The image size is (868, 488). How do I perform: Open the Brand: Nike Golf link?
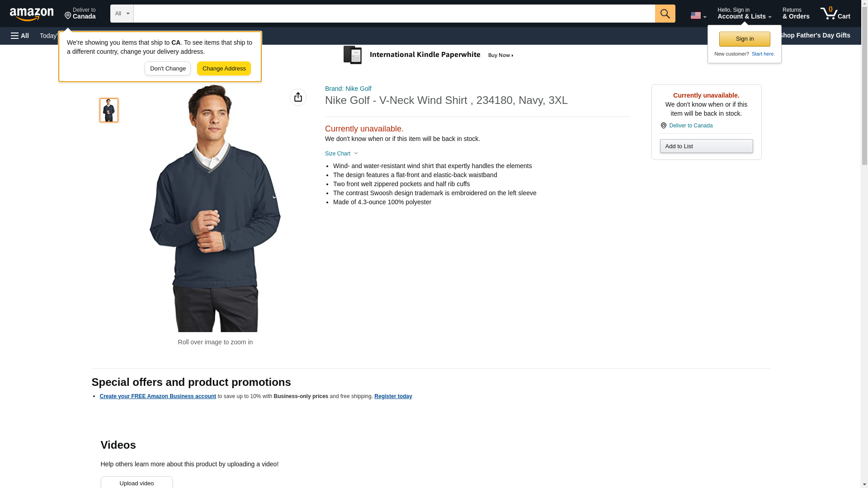[348, 89]
